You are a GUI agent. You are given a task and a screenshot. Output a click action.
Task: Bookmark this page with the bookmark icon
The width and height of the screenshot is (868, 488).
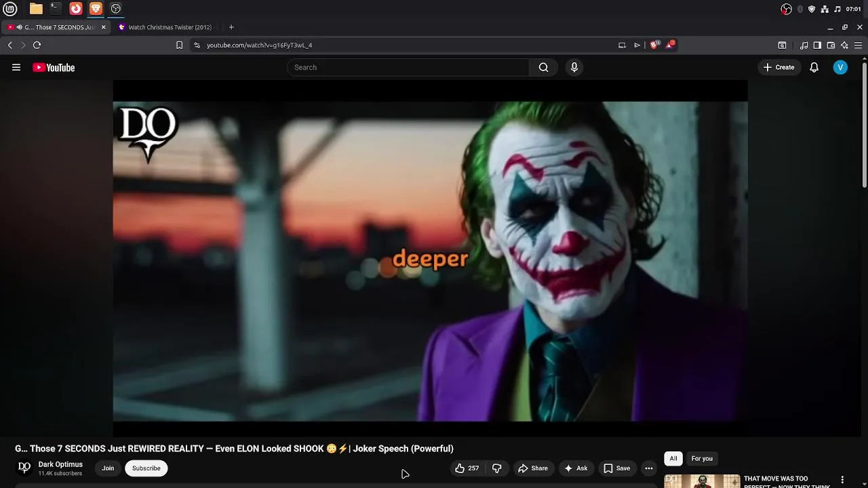point(179,45)
